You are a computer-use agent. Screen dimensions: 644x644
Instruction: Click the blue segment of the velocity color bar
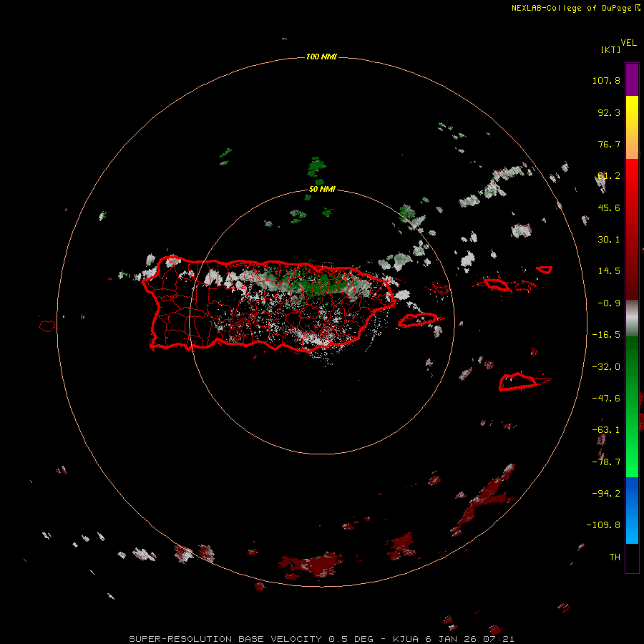pyautogui.click(x=632, y=510)
